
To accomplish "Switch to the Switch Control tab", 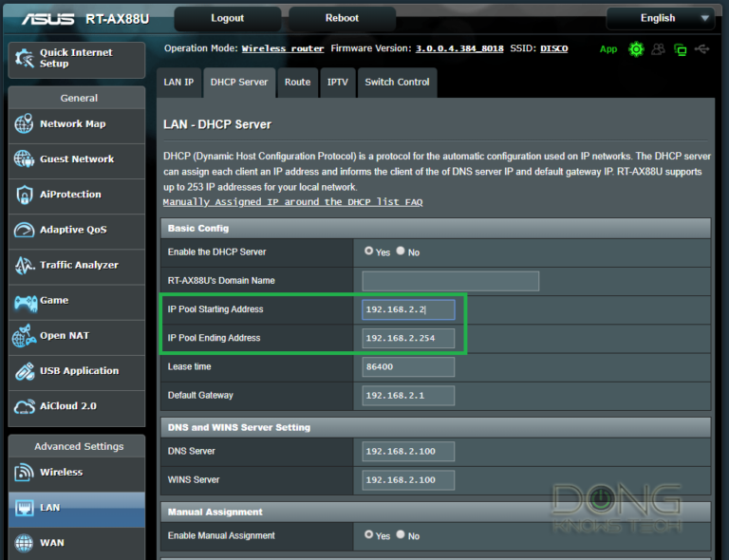I will pos(397,83).
